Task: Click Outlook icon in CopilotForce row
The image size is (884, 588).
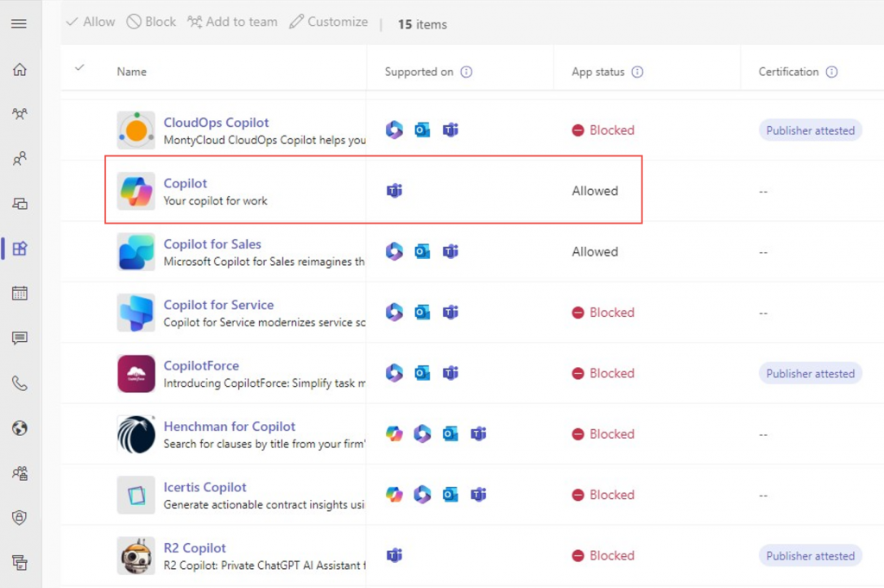Action: click(x=422, y=373)
